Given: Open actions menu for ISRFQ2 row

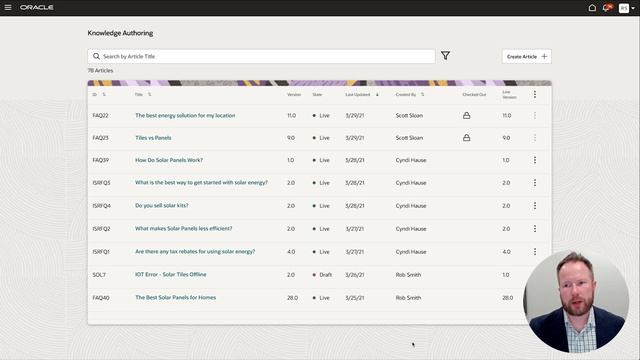Looking at the screenshot, I should pyautogui.click(x=535, y=229).
